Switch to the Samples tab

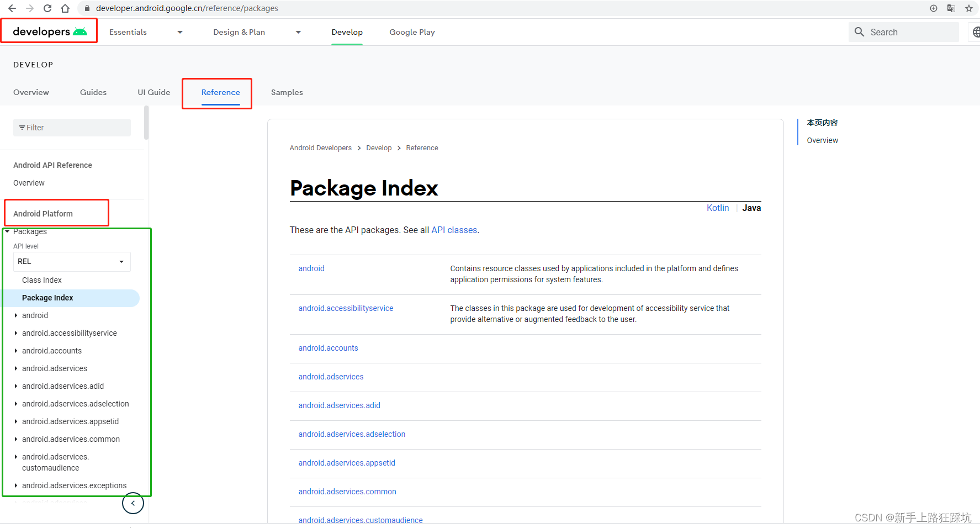(x=287, y=92)
